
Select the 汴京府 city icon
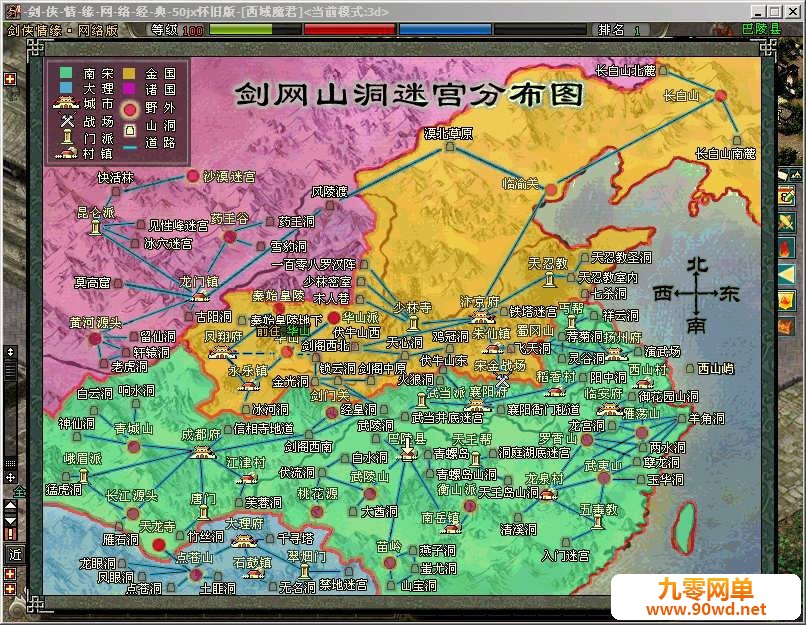point(481,317)
